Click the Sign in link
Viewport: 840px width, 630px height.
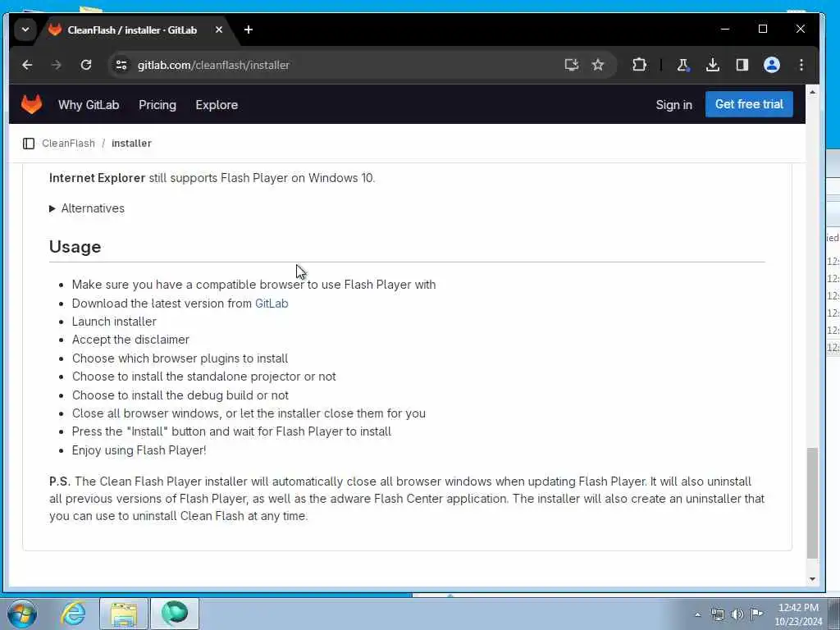click(674, 104)
